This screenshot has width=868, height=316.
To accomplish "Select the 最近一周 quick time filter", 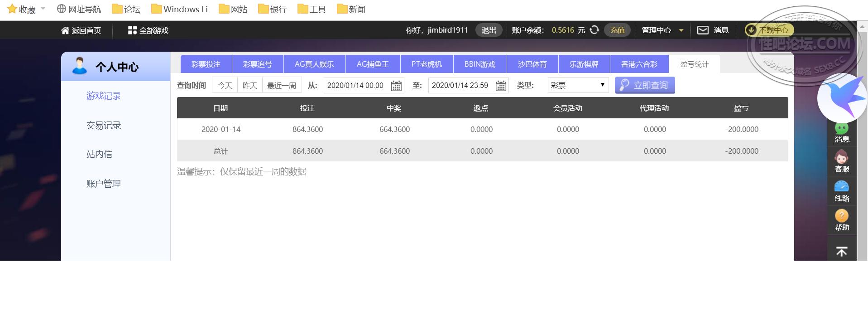I will 282,85.
